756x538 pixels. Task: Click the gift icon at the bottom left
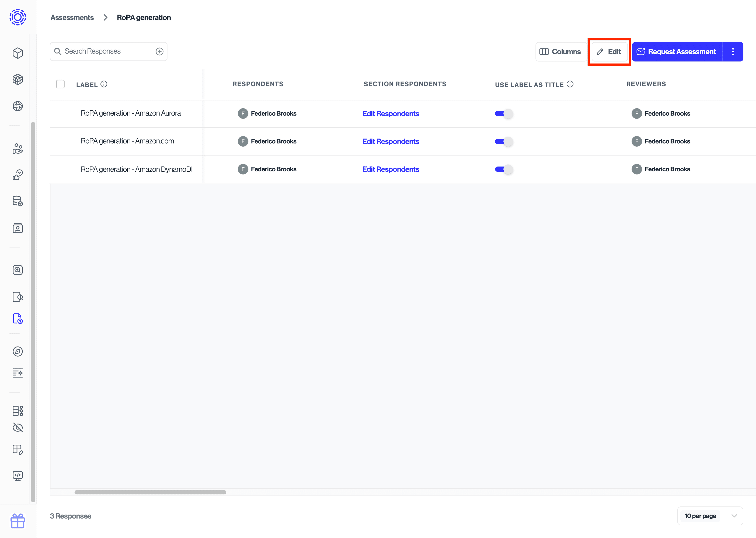pos(18,521)
